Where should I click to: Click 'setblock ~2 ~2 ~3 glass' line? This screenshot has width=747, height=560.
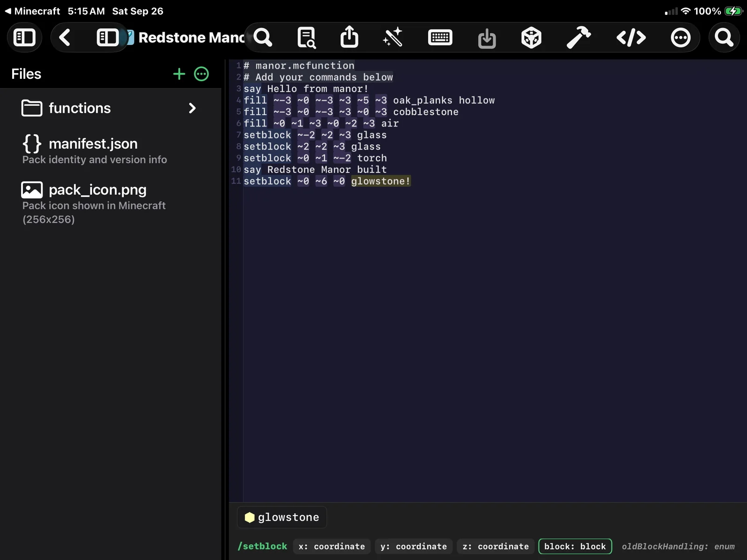(x=312, y=147)
